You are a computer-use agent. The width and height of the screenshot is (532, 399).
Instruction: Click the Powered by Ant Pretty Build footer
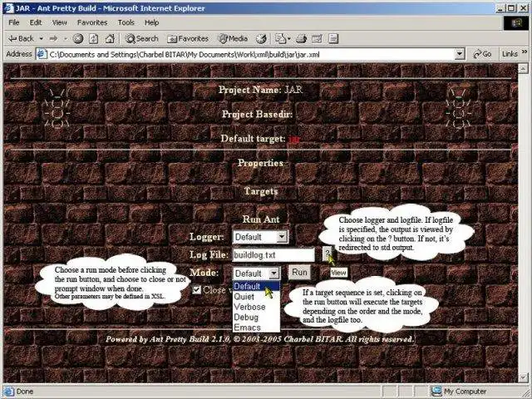pos(260,339)
